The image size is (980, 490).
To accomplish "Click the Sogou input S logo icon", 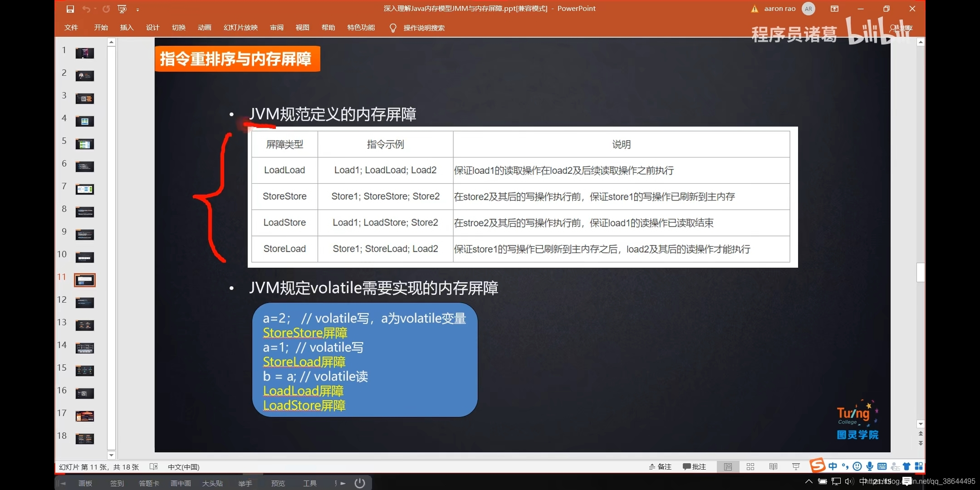I will [818, 465].
